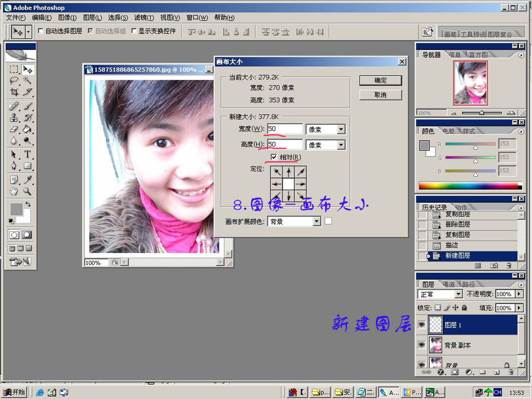Select the Crop tool in the toolbox

click(x=14, y=92)
